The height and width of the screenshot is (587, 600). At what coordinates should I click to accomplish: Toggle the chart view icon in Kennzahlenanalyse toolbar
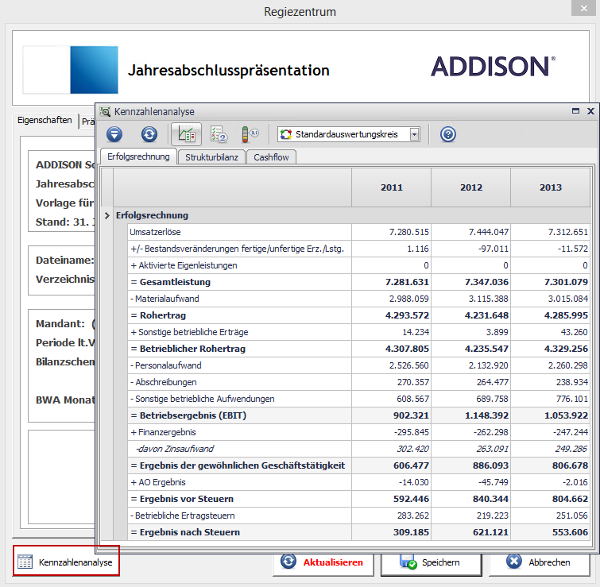(186, 134)
